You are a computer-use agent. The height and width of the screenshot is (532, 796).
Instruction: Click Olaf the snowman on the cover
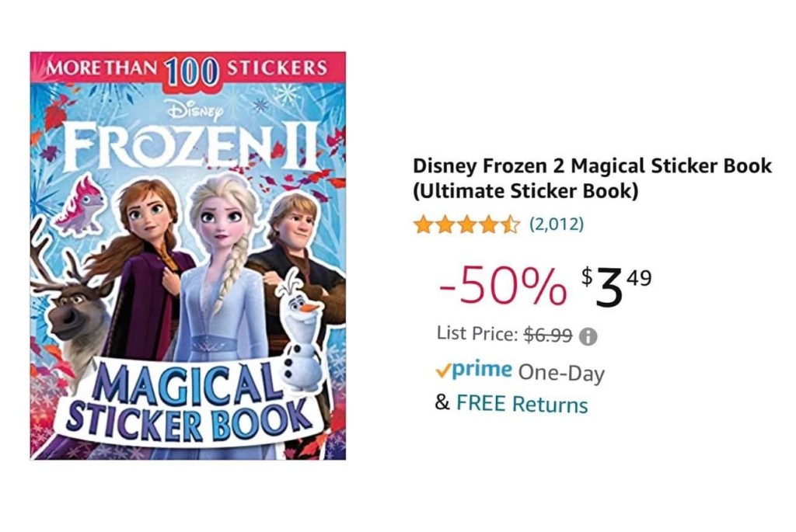click(x=299, y=326)
